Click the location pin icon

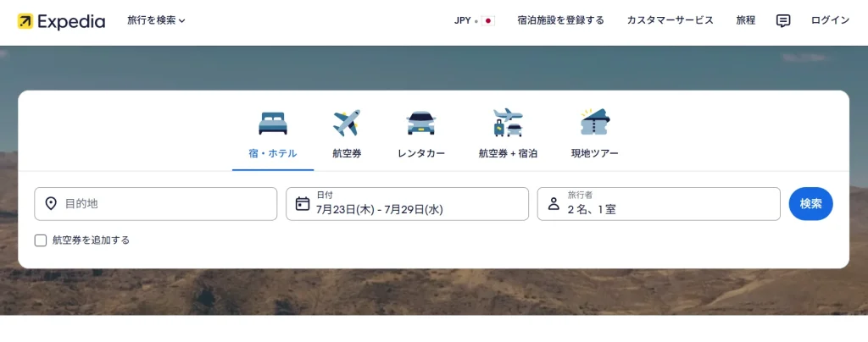[x=51, y=204]
